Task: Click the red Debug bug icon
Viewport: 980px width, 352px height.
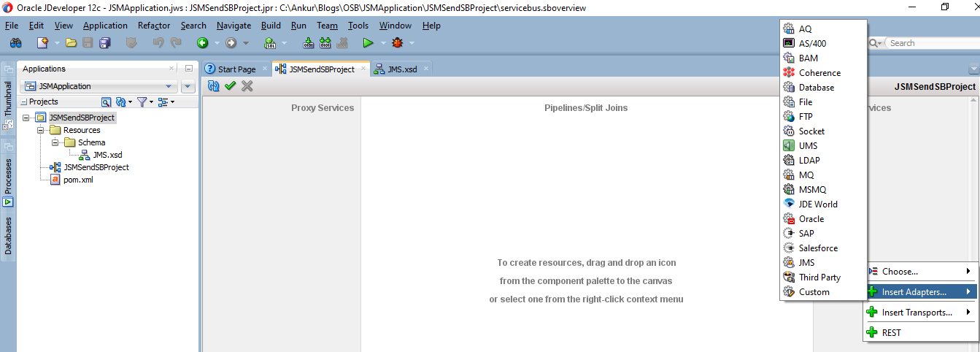Action: coord(397,43)
